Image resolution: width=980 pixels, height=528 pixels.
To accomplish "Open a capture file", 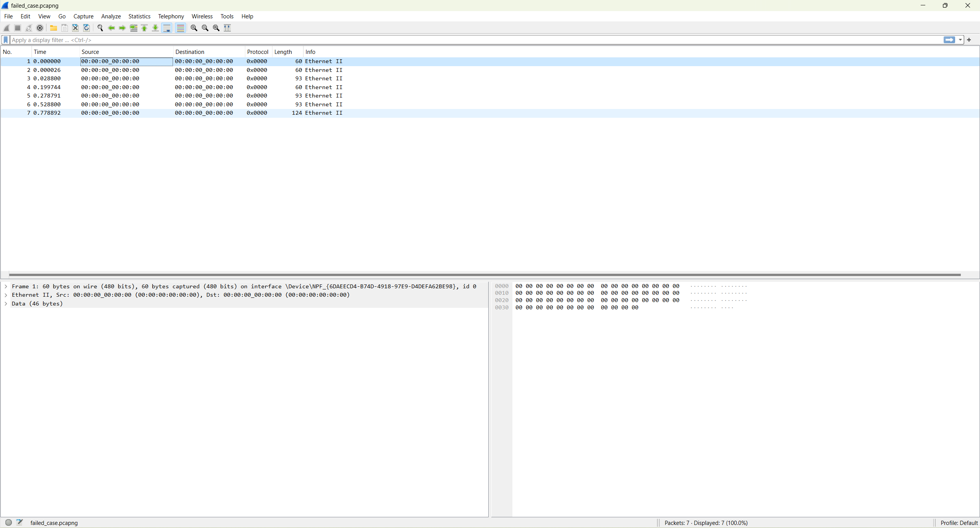I will [54, 28].
